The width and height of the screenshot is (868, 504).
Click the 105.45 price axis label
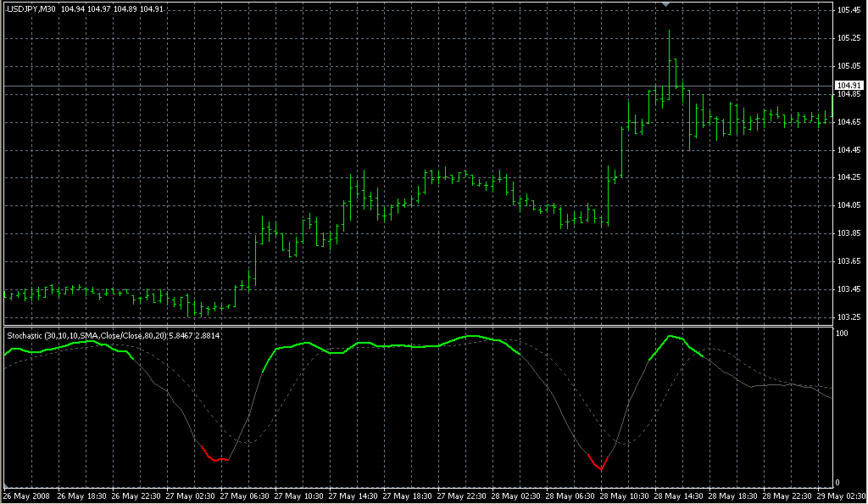click(848, 10)
